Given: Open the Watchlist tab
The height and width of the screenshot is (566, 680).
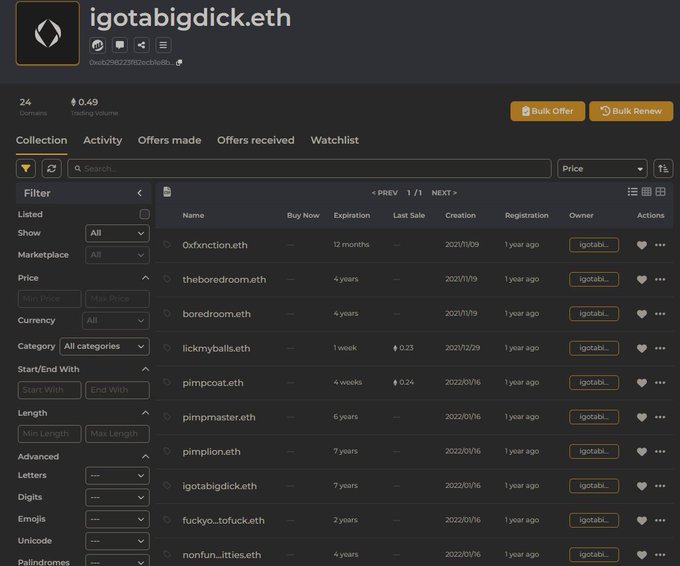Looking at the screenshot, I should point(335,141).
